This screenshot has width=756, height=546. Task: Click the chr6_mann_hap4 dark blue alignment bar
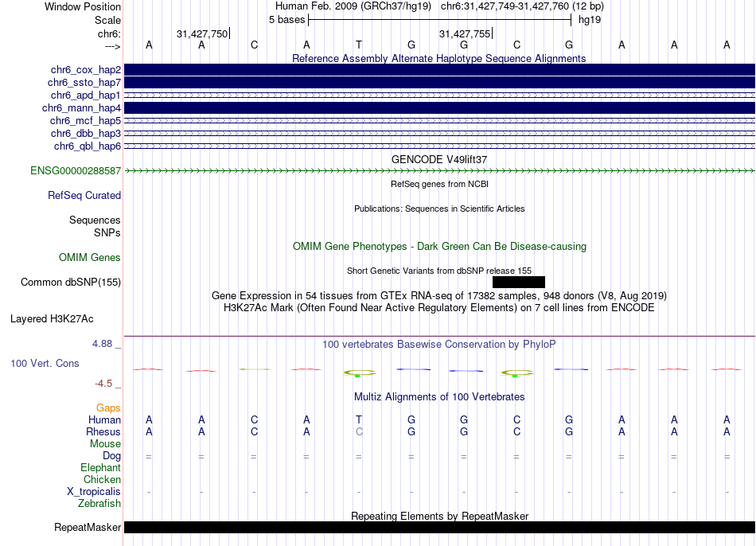coord(440,108)
